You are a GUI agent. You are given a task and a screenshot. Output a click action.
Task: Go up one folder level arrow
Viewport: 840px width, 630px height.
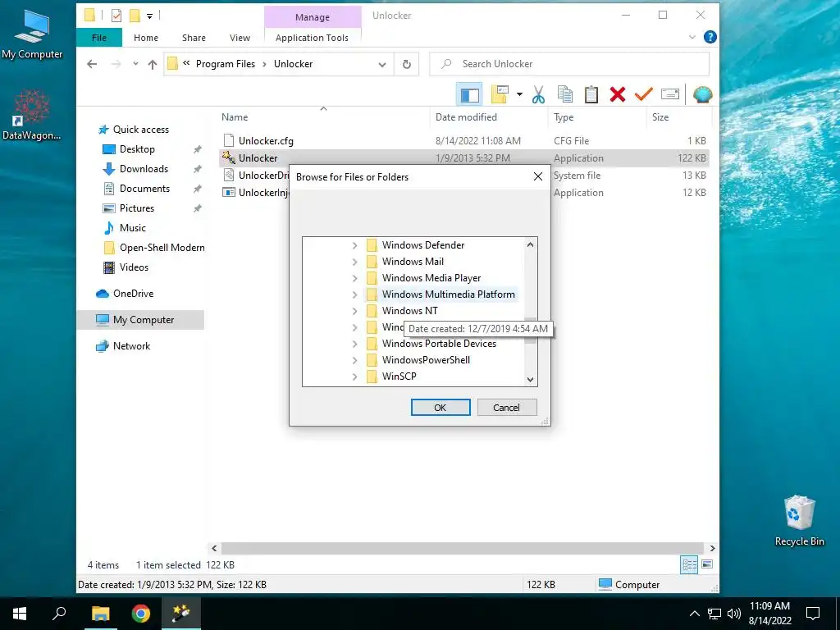pos(153,64)
